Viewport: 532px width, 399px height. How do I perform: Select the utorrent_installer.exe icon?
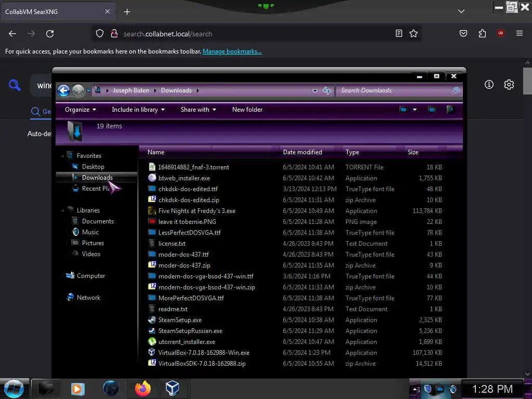pos(152,342)
